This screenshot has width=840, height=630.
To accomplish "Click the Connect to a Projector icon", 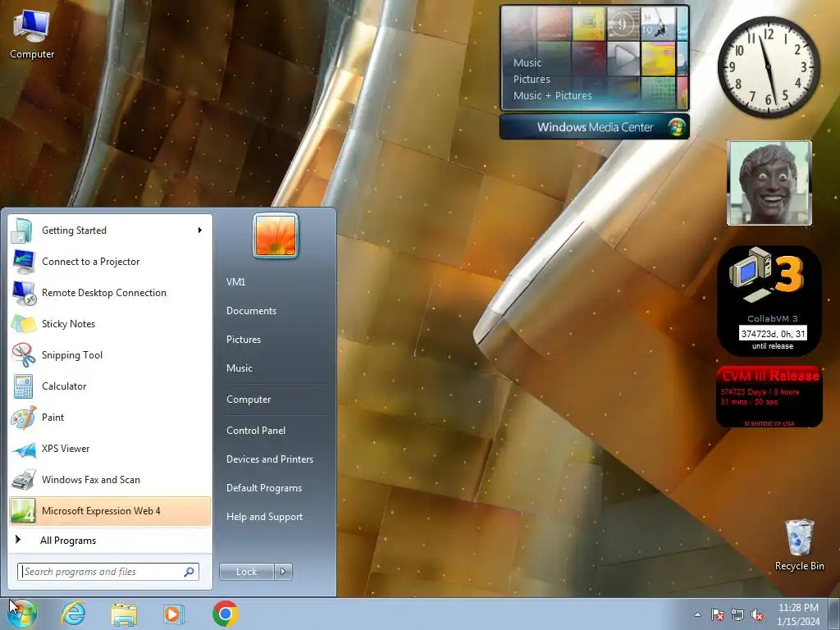I will click(23, 262).
